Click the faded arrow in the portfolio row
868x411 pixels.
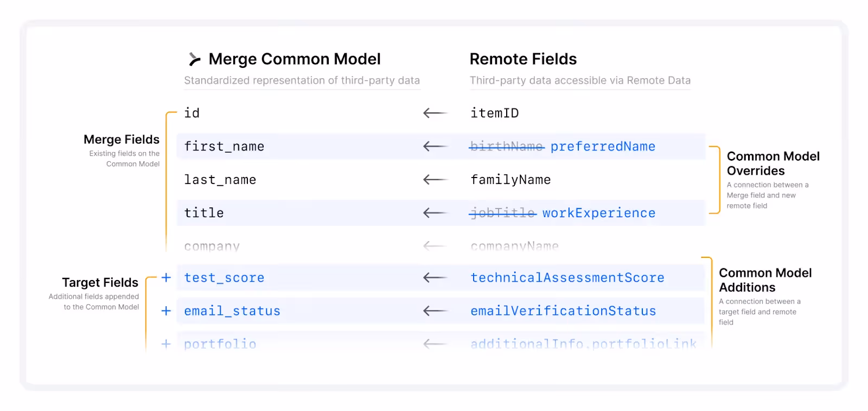435,344
